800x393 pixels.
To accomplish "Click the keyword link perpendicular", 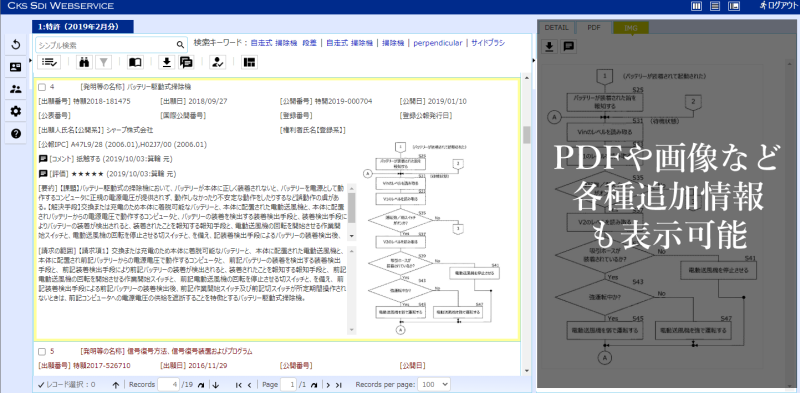I will pos(438,43).
